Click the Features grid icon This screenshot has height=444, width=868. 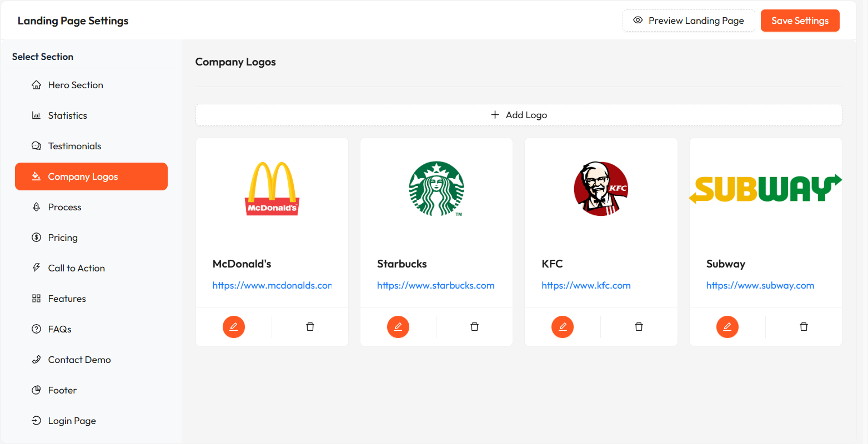(x=37, y=299)
